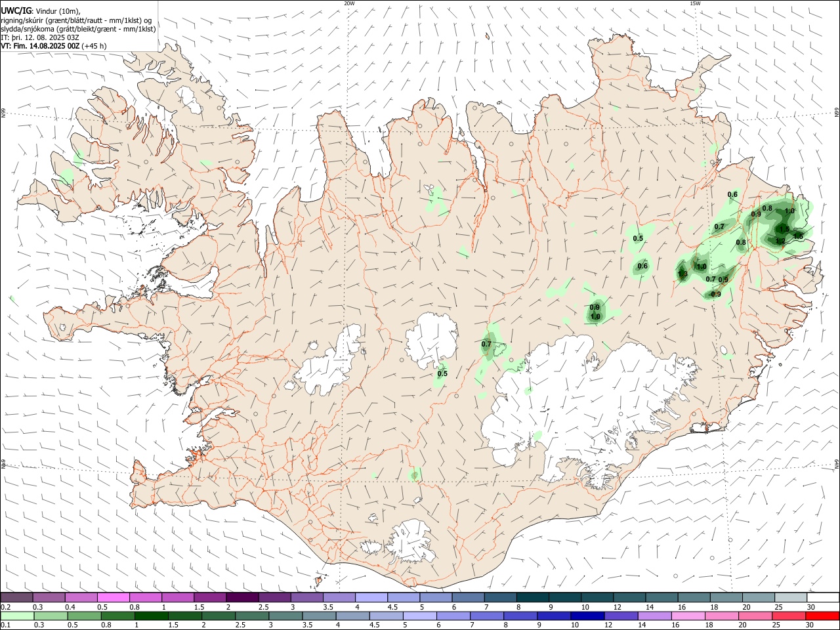The image size is (840, 630).
Task: Select upper scale swatch between 3 and 3.5
Action: tap(307, 597)
